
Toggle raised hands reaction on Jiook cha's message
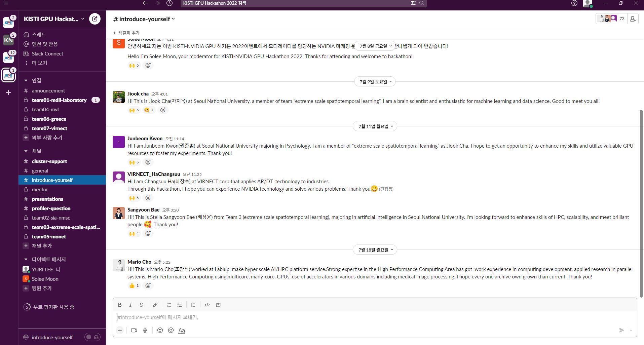click(134, 110)
